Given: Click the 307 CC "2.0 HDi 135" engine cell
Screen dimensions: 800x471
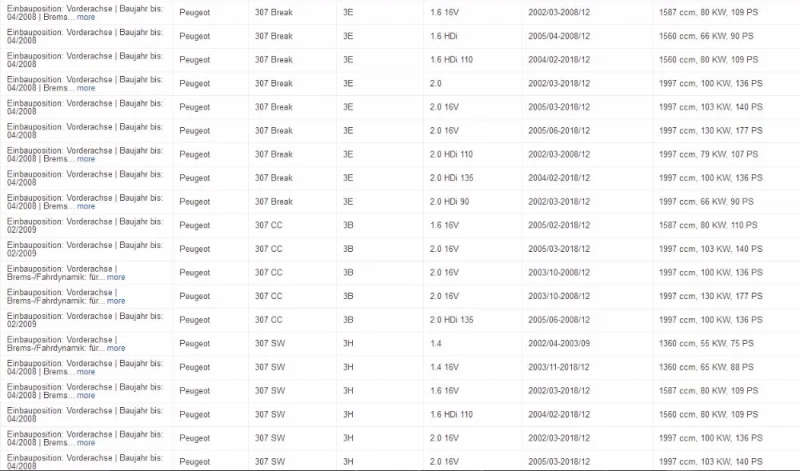Looking at the screenshot, I should [452, 320].
